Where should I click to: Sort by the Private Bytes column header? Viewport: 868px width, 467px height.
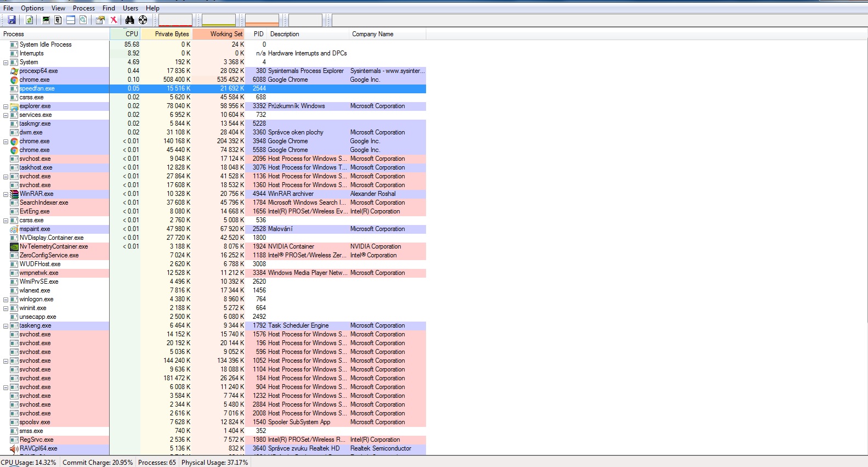pos(167,34)
